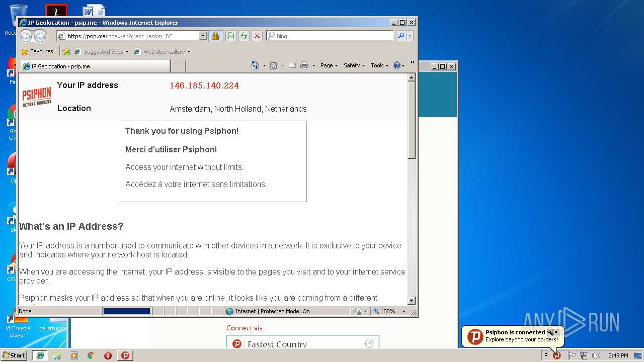The height and width of the screenshot is (362, 644).
Task: Click the address bar showing psip.me URL
Action: (x=128, y=36)
